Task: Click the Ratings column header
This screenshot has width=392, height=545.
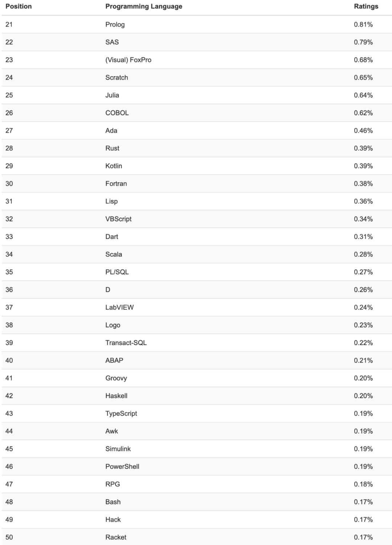Action: tap(366, 6)
